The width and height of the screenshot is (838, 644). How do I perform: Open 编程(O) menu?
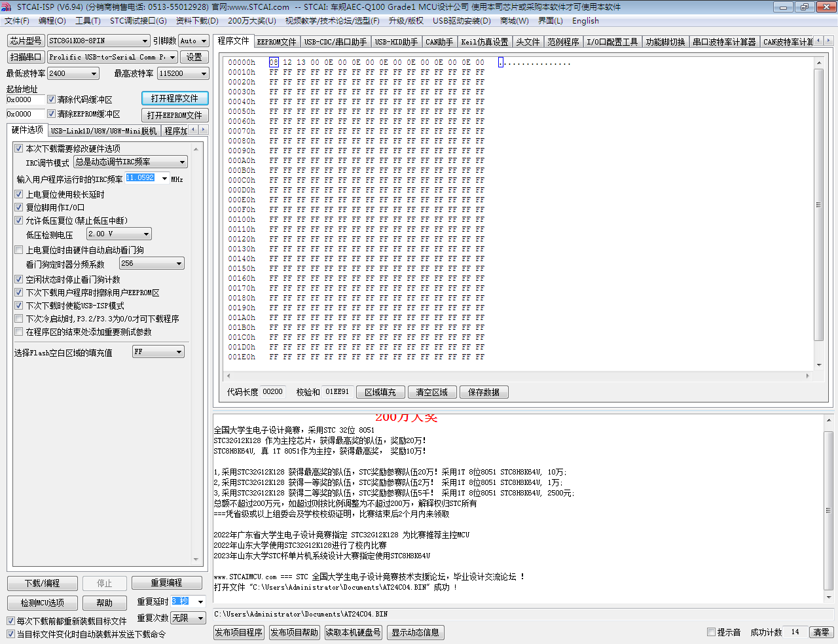tap(52, 21)
